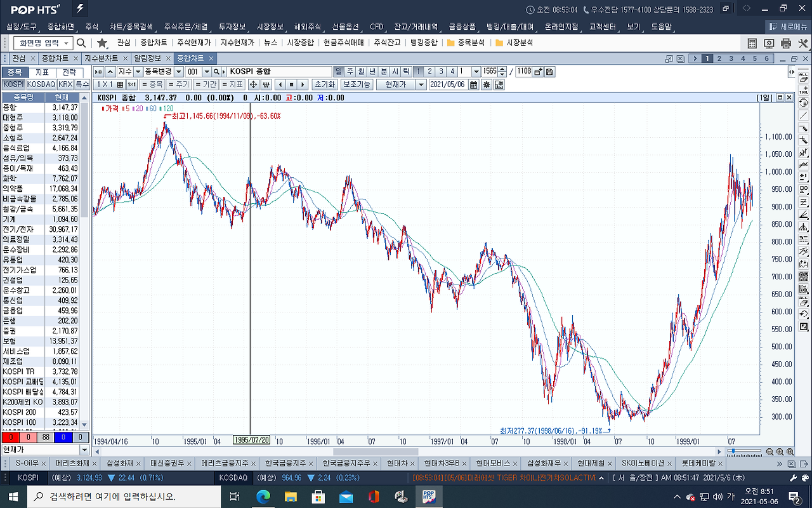Viewport: 812px width, 508px height.
Task: Open the wrench settings tools icon
Action: click(803, 43)
